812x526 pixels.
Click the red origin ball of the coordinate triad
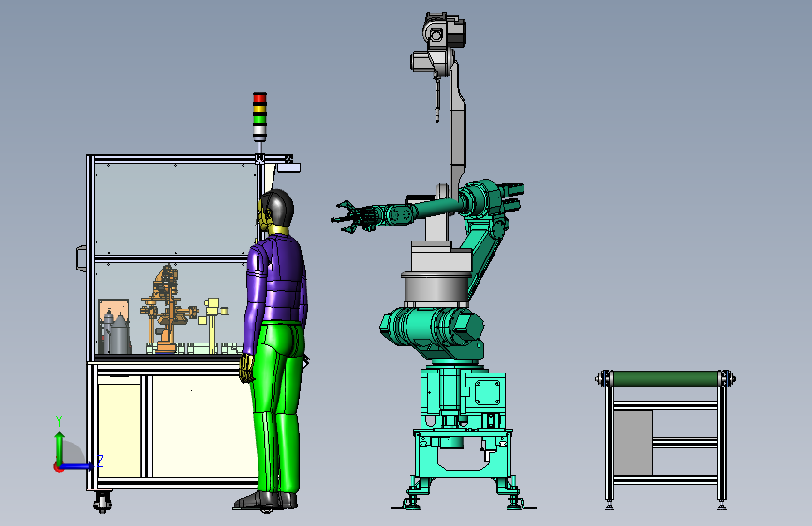58,467
